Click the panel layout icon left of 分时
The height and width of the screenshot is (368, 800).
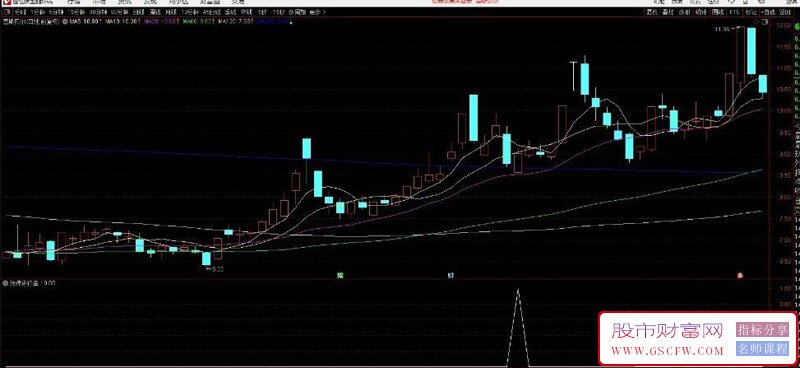pos(6,12)
